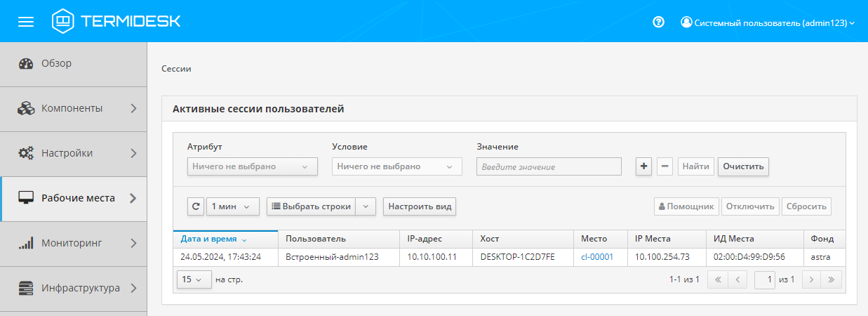The height and width of the screenshot is (316, 868).
Task: Open the Условие dropdown
Action: click(396, 166)
